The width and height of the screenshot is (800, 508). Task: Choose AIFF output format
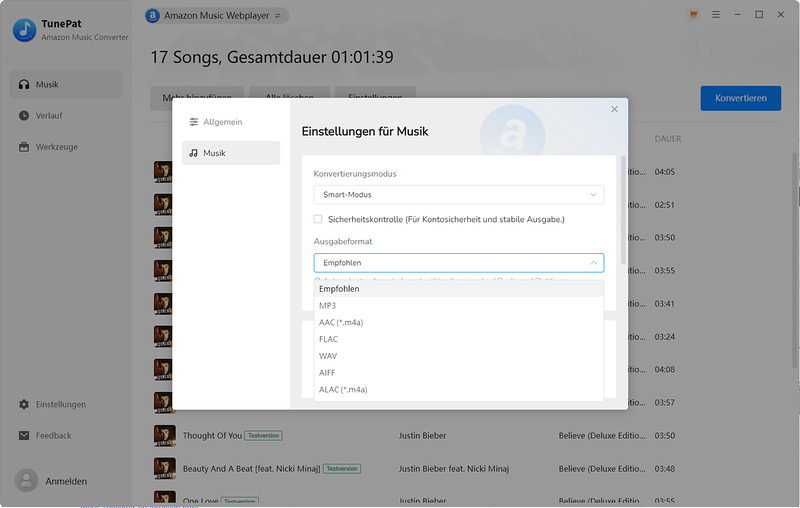click(x=459, y=373)
